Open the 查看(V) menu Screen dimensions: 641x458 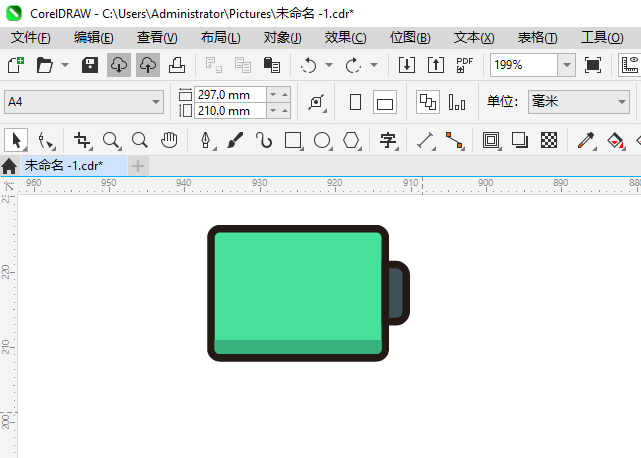pyautogui.click(x=157, y=38)
